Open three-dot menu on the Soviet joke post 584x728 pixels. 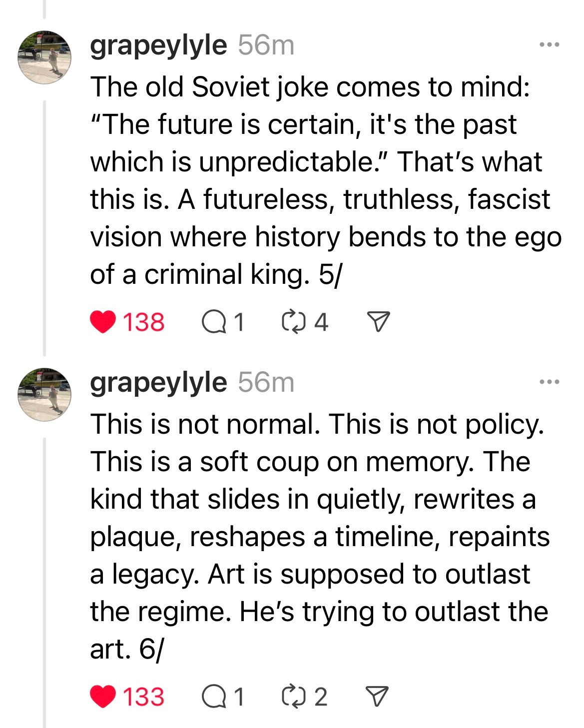550,45
